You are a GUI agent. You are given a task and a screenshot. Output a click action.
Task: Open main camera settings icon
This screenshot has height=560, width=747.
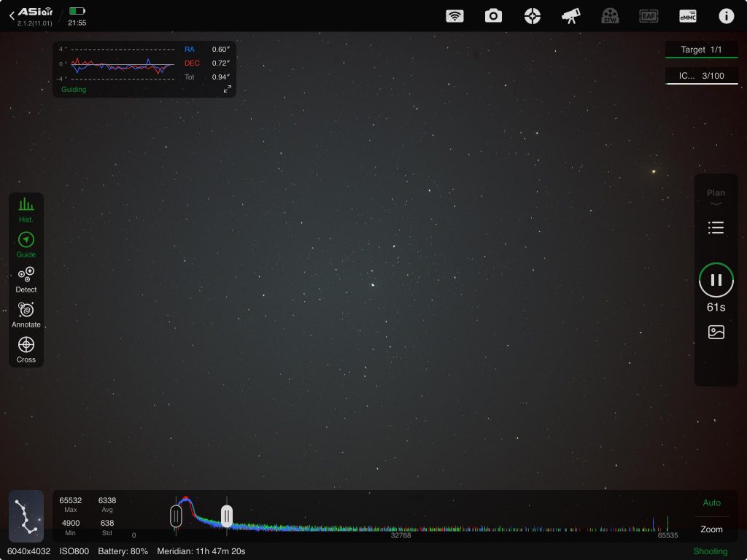point(494,16)
